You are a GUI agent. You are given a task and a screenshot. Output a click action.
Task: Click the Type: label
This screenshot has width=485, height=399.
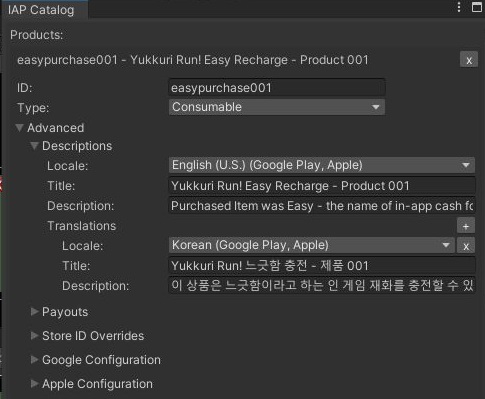tap(33, 108)
